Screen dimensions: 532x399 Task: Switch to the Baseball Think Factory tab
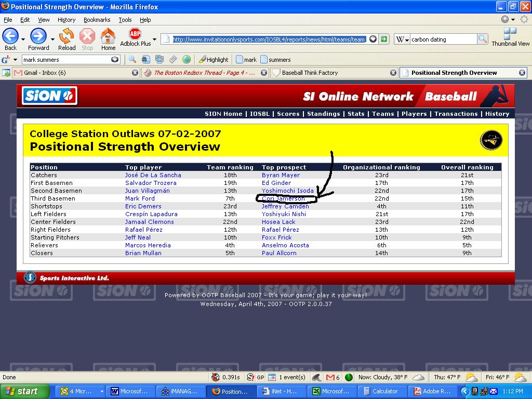pyautogui.click(x=332, y=73)
